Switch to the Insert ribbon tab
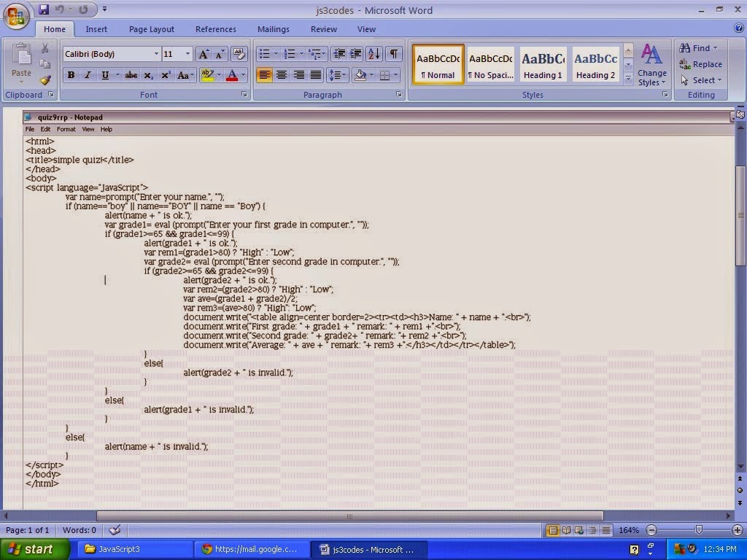The width and height of the screenshot is (747, 560). [96, 29]
